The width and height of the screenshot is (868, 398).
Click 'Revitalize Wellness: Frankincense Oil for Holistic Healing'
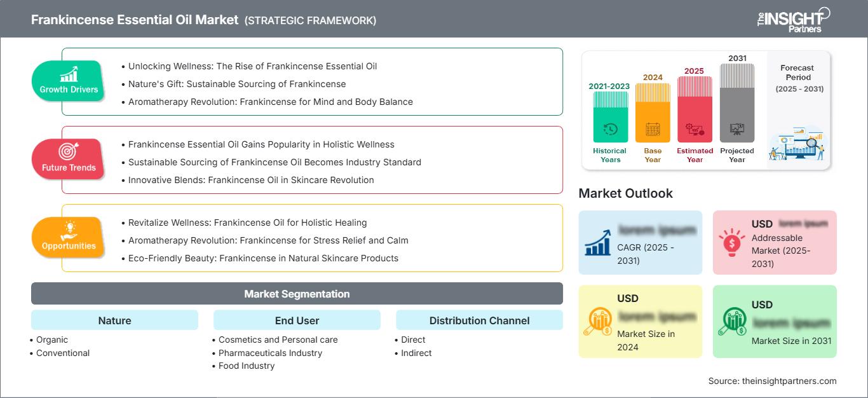tap(247, 223)
